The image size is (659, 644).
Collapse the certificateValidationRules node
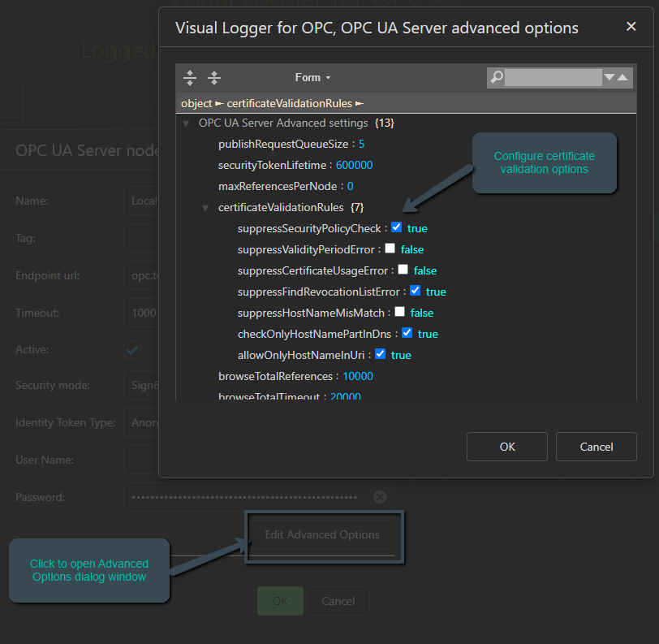pos(205,207)
